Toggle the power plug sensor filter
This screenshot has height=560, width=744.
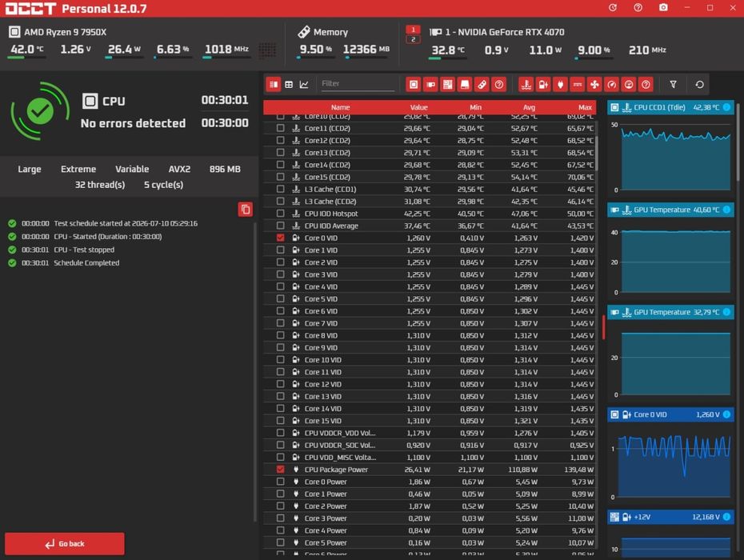[x=560, y=85]
